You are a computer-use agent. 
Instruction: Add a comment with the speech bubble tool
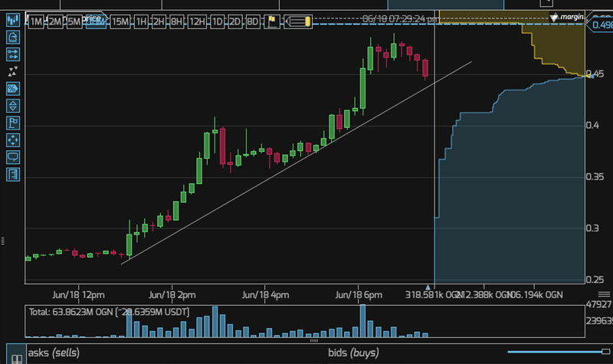click(13, 158)
